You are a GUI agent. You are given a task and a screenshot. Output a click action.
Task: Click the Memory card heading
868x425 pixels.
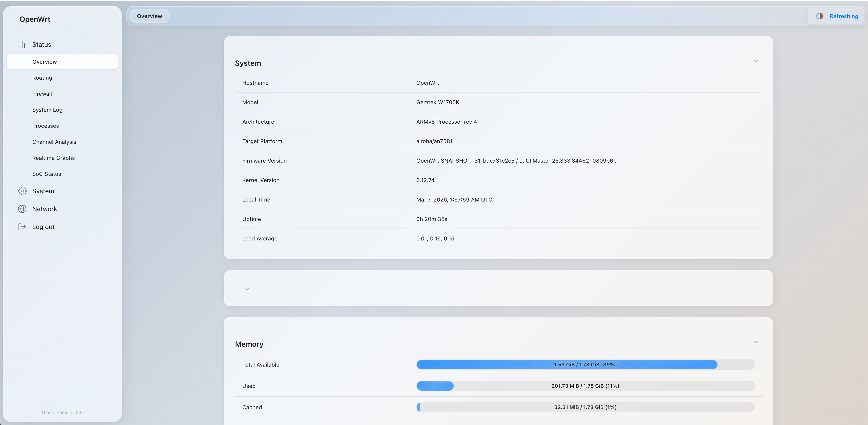[249, 344]
